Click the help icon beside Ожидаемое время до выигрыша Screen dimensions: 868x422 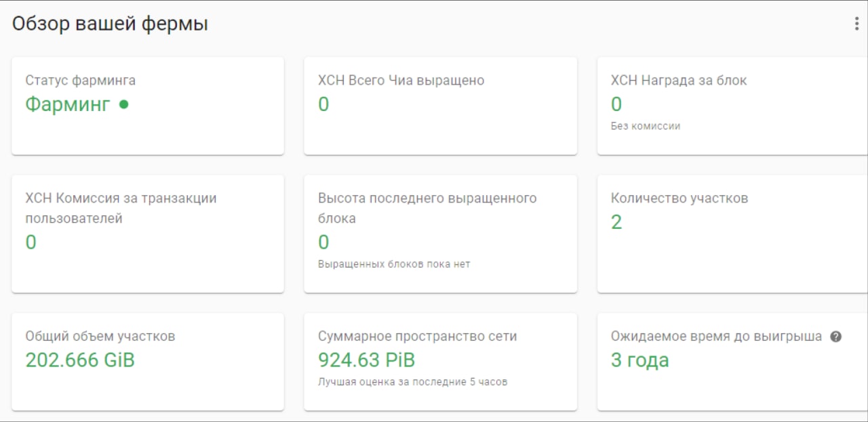[836, 336]
